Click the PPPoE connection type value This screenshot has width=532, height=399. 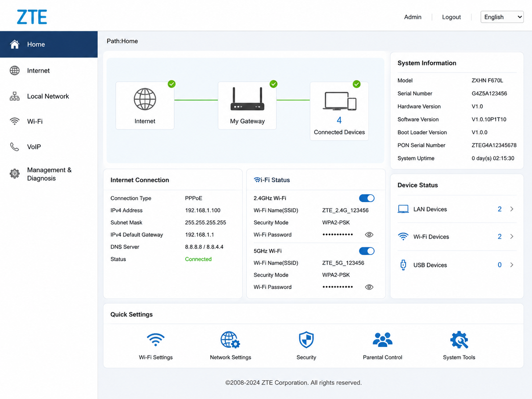click(x=194, y=198)
